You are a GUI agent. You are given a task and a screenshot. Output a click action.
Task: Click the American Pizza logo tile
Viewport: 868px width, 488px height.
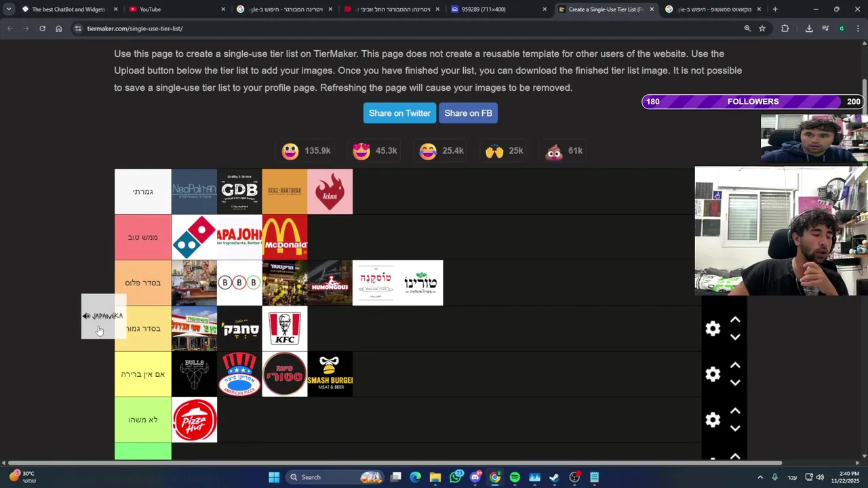point(239,374)
